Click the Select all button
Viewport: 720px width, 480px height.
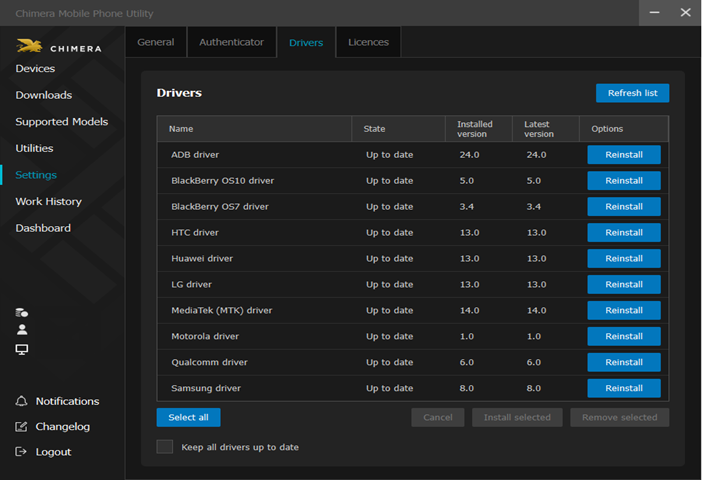point(188,417)
